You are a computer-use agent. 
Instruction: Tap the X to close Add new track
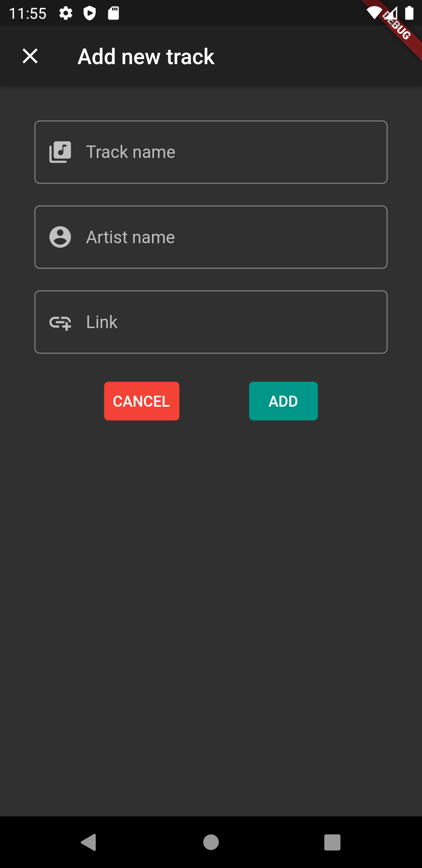pyautogui.click(x=30, y=56)
